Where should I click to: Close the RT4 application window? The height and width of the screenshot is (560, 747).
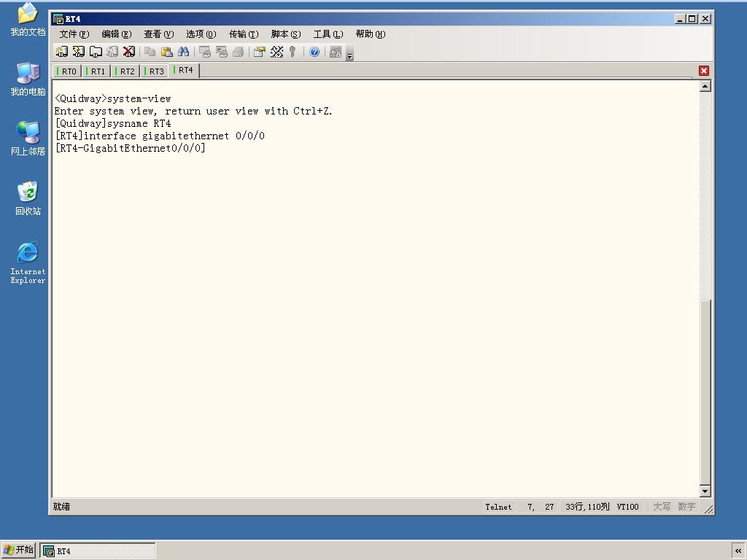click(x=705, y=19)
